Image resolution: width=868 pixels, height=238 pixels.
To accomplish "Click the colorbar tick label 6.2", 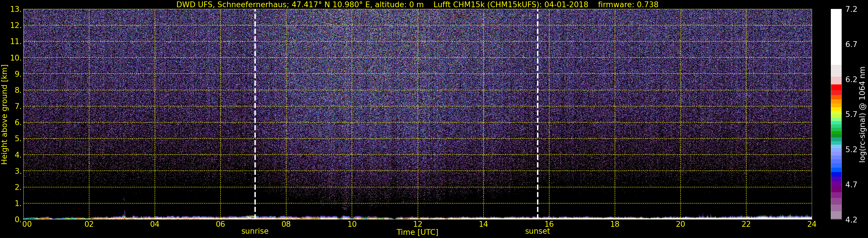I will [x=851, y=80].
